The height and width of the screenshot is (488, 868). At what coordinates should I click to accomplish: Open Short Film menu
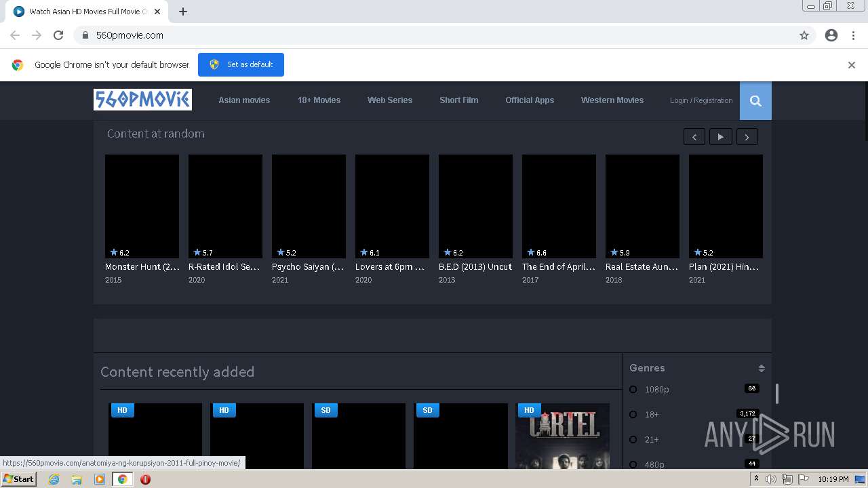coord(458,100)
